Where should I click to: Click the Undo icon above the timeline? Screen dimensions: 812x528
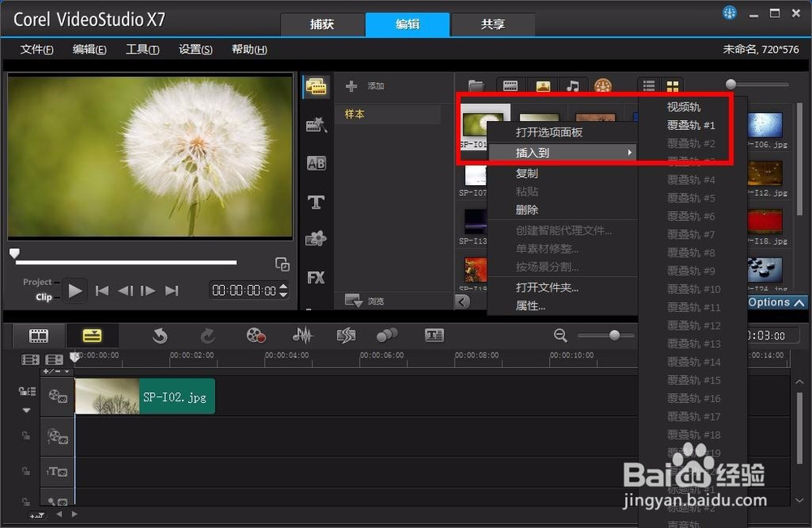pos(160,335)
